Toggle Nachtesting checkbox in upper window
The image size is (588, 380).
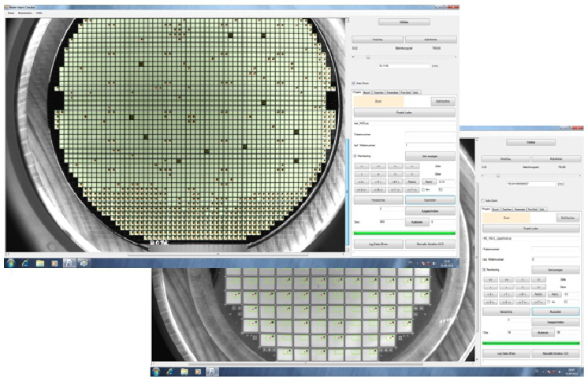[354, 156]
